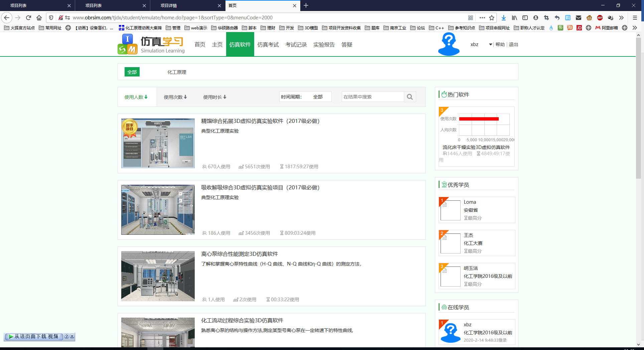
Task: Open the 项目开发资料收集 bookmark folder
Action: pyautogui.click(x=341, y=28)
